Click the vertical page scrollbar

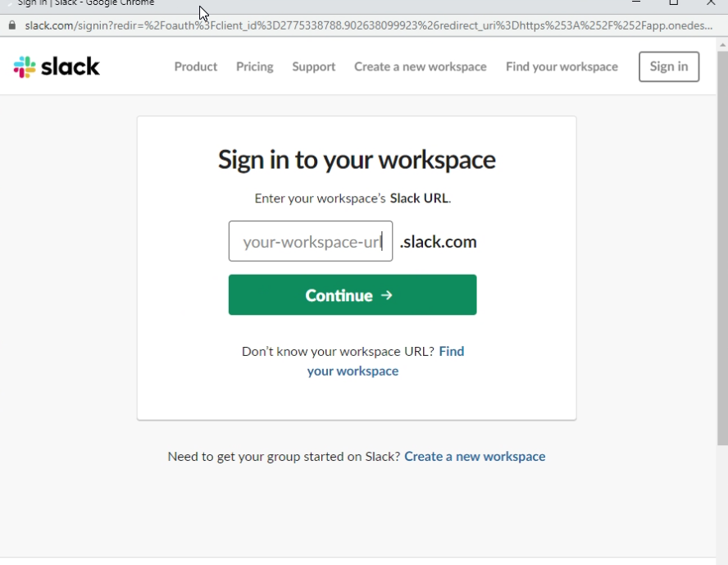[x=722, y=246]
